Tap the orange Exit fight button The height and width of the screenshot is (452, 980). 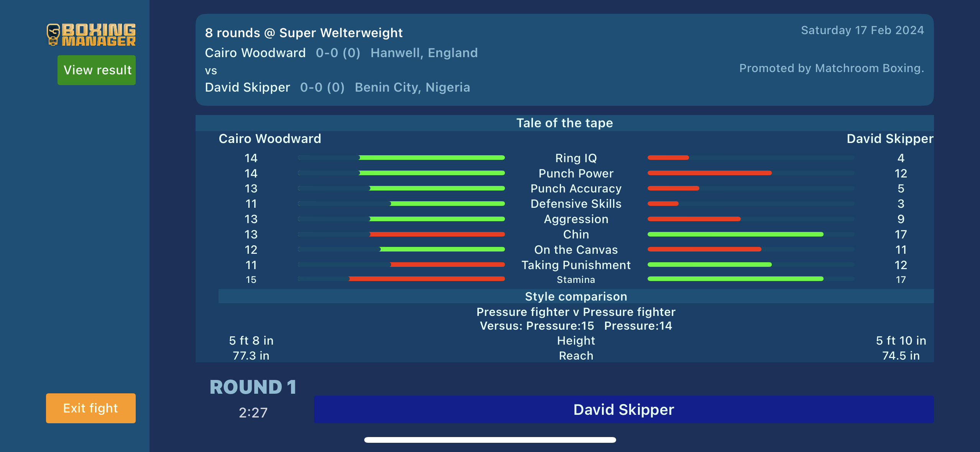pyautogui.click(x=91, y=408)
